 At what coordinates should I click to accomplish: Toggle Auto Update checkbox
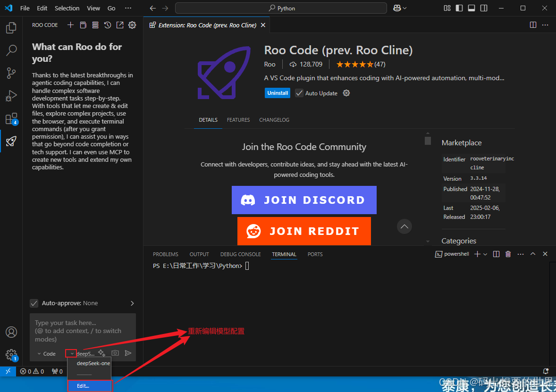[299, 93]
